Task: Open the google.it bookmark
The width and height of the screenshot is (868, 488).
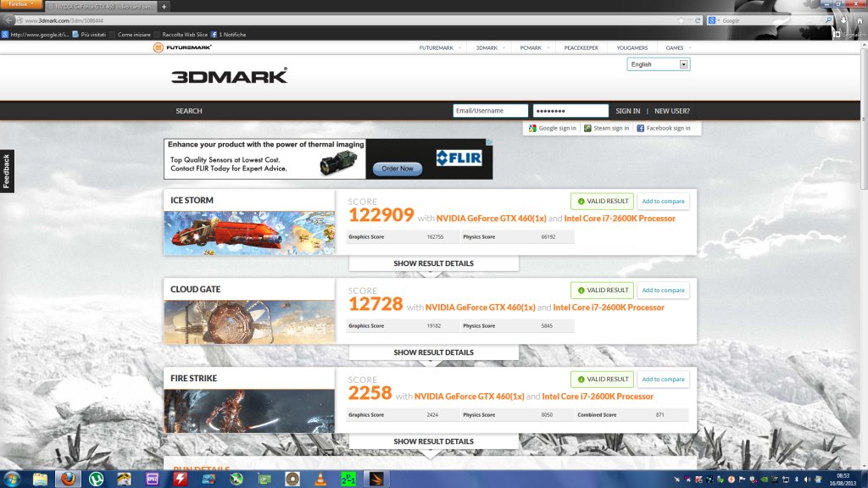Action: [x=36, y=34]
